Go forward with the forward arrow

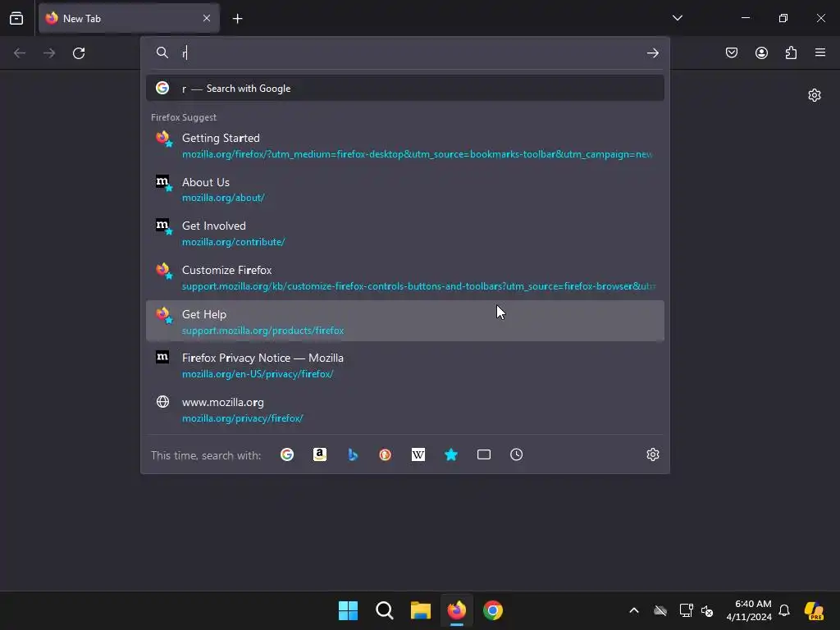point(49,53)
